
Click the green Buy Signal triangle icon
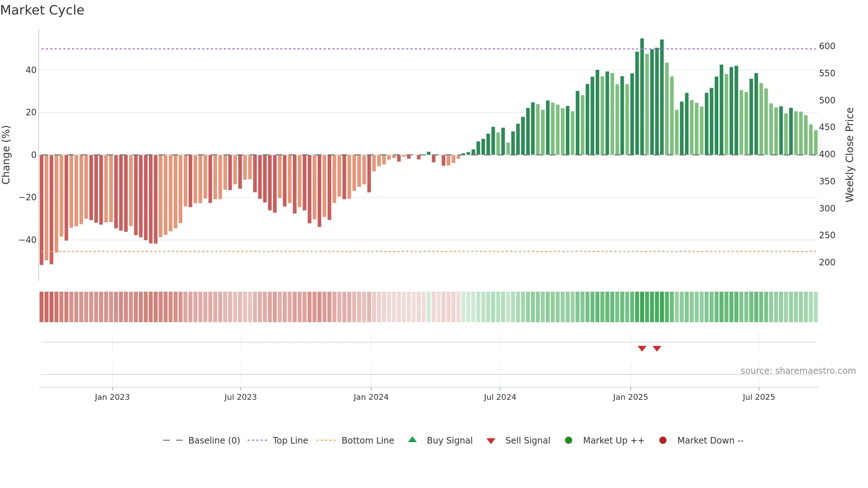tap(412, 440)
